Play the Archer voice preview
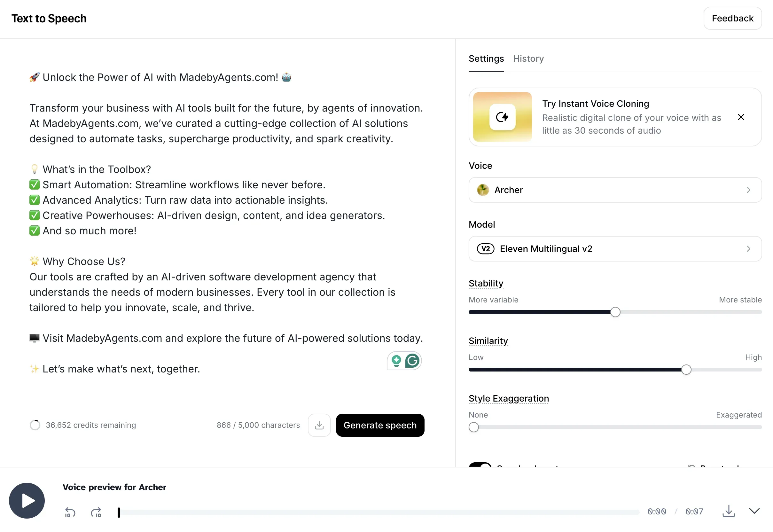Screen dimensions: 773x532 (27, 500)
